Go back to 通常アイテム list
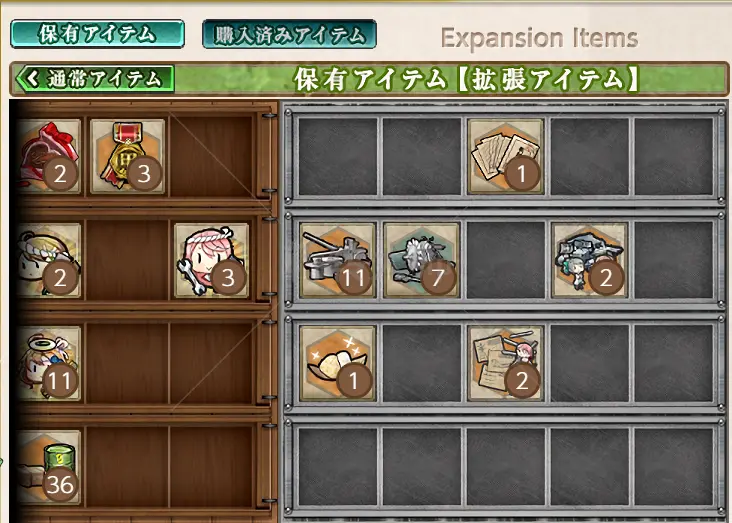 coord(95,78)
